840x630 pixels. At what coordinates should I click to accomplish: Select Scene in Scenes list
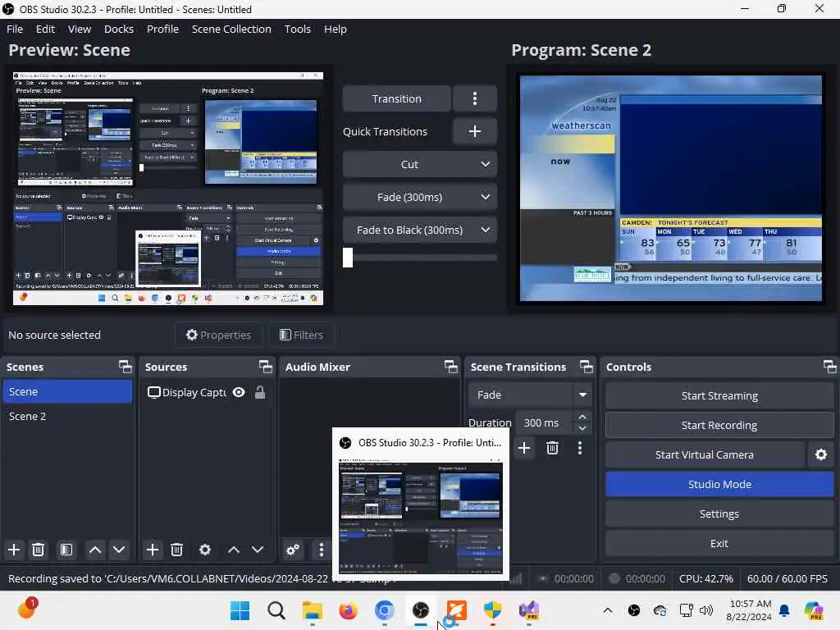click(x=67, y=391)
